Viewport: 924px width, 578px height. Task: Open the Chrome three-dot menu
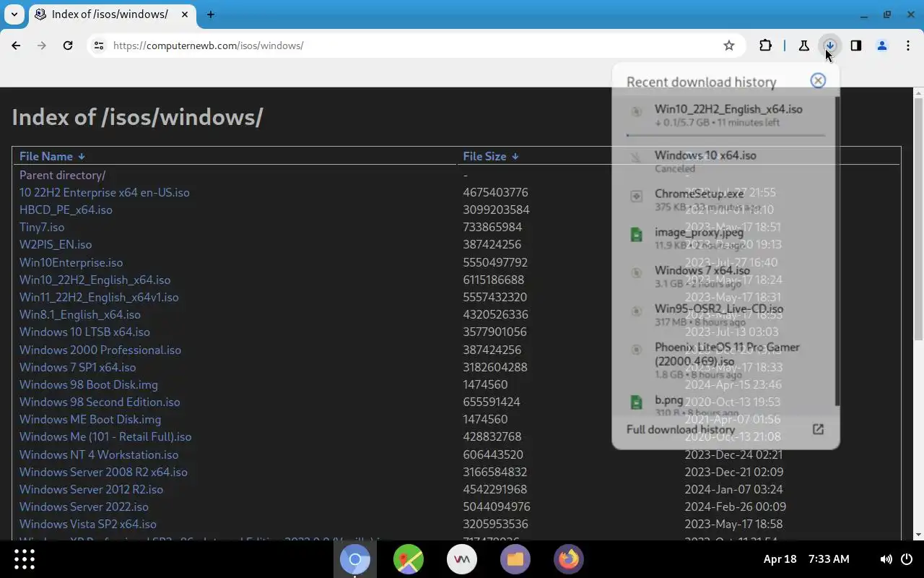click(x=908, y=46)
